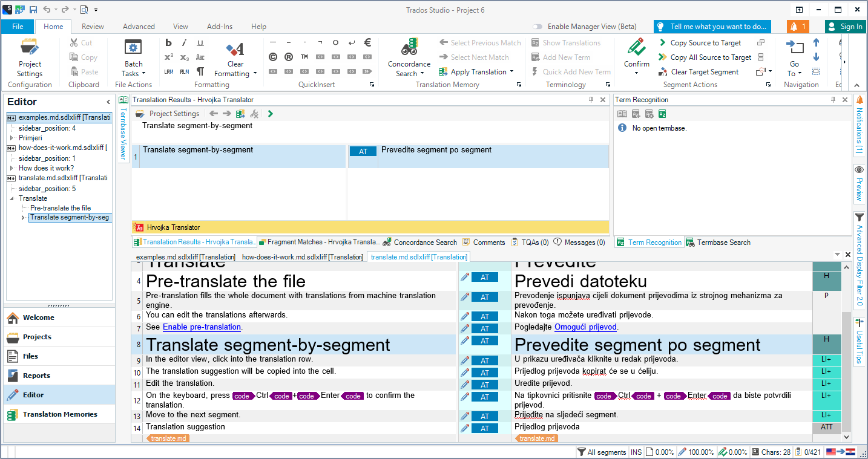868x459 pixels.
Task: Open the Comments tab
Action: [484, 243]
